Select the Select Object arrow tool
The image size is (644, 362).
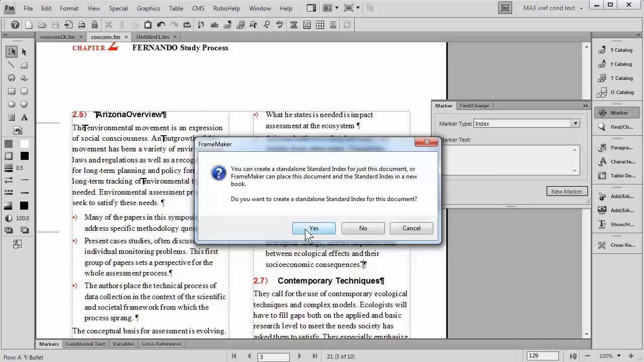point(24,52)
